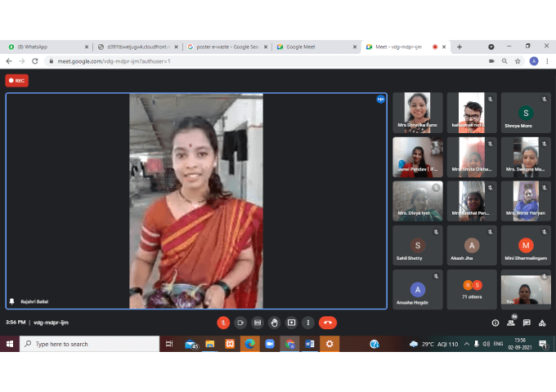Click the 71 others participant tile
Image resolution: width=556 pixels, height=392 pixels.
472,289
